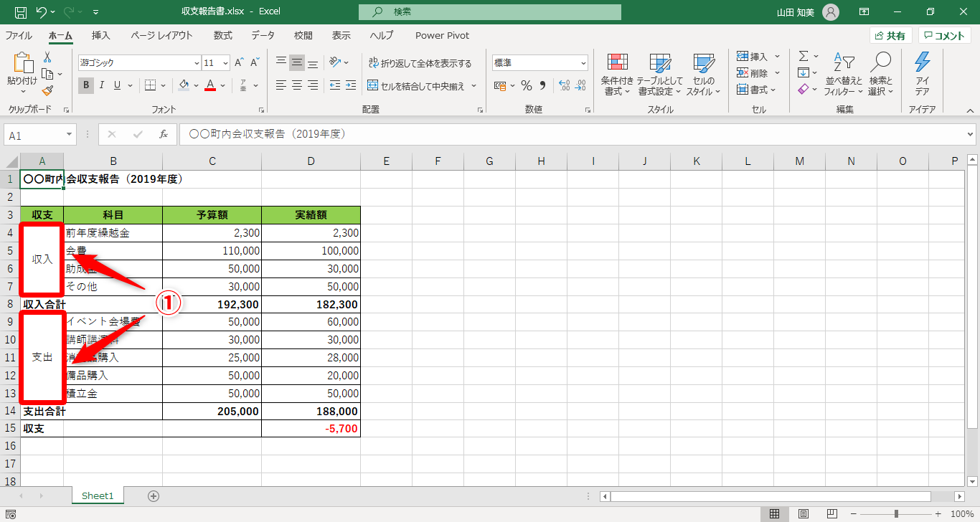This screenshot has height=522, width=980.
Task: Switch to Page Layout view in status bar
Action: [x=804, y=514]
